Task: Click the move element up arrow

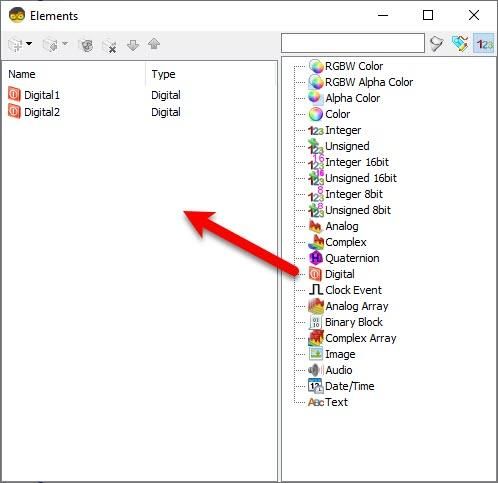Action: [x=154, y=44]
